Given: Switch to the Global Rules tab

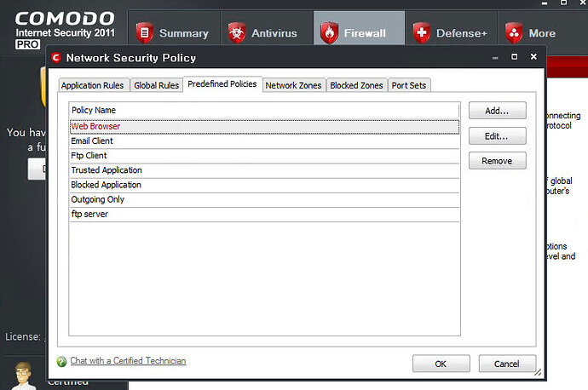Looking at the screenshot, I should coord(157,85).
